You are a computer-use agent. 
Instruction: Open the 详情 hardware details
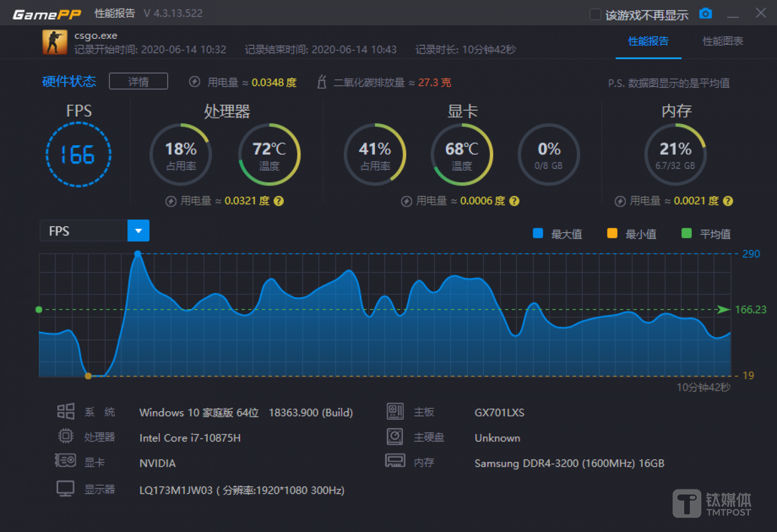(138, 81)
